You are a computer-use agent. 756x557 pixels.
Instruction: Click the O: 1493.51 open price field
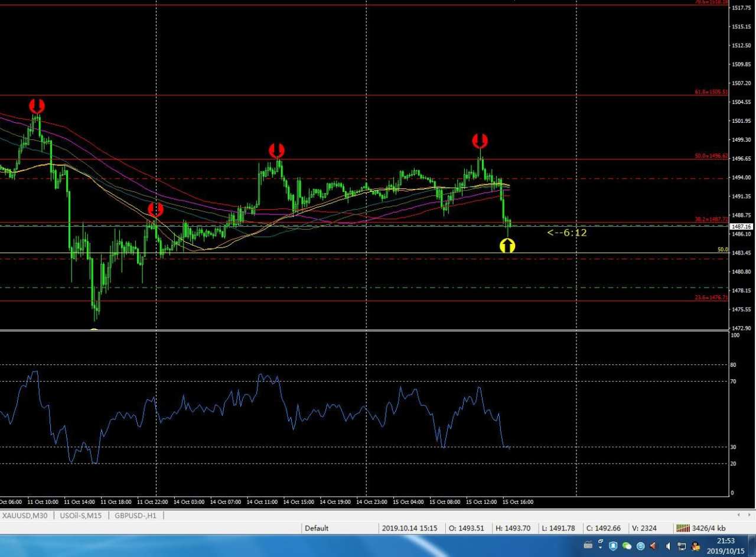pos(467,528)
